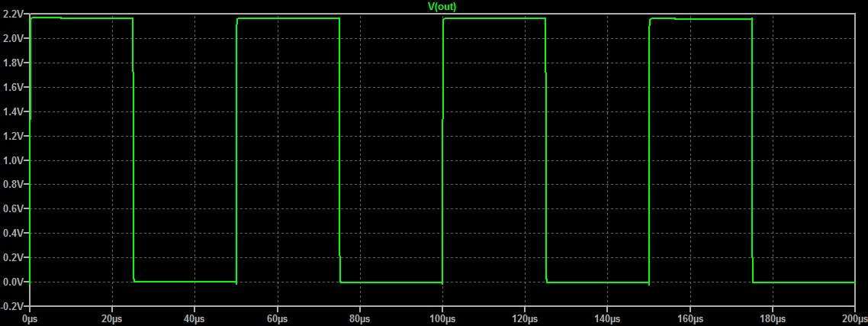The image size is (868, 326).
Task: Select the 0.6V vertical axis label
Action: click(x=13, y=208)
